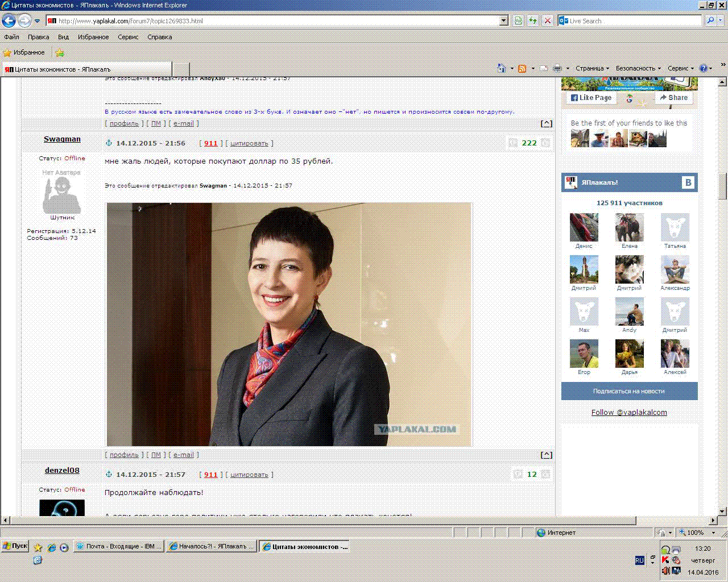Open the Swagman username profile link

[x=62, y=139]
